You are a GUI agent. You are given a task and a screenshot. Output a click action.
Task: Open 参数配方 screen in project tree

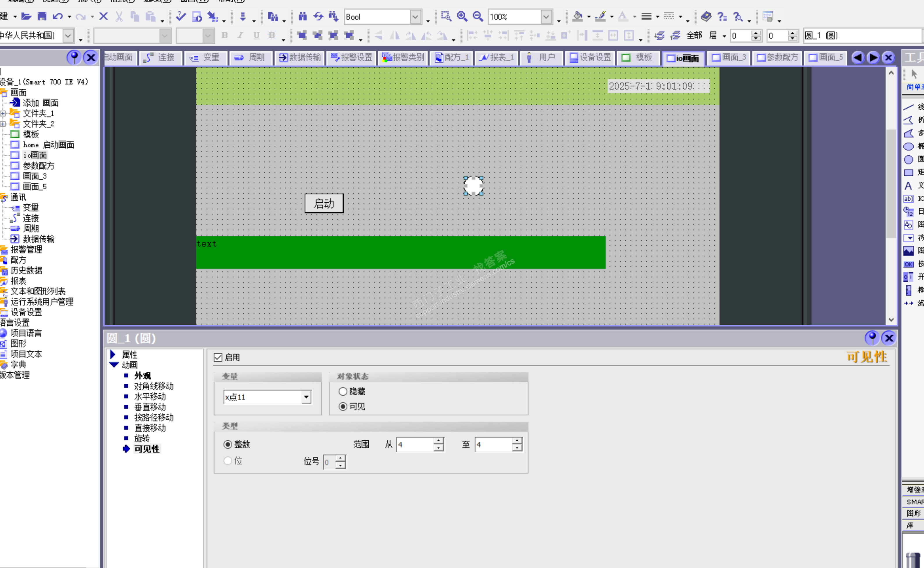(x=38, y=166)
